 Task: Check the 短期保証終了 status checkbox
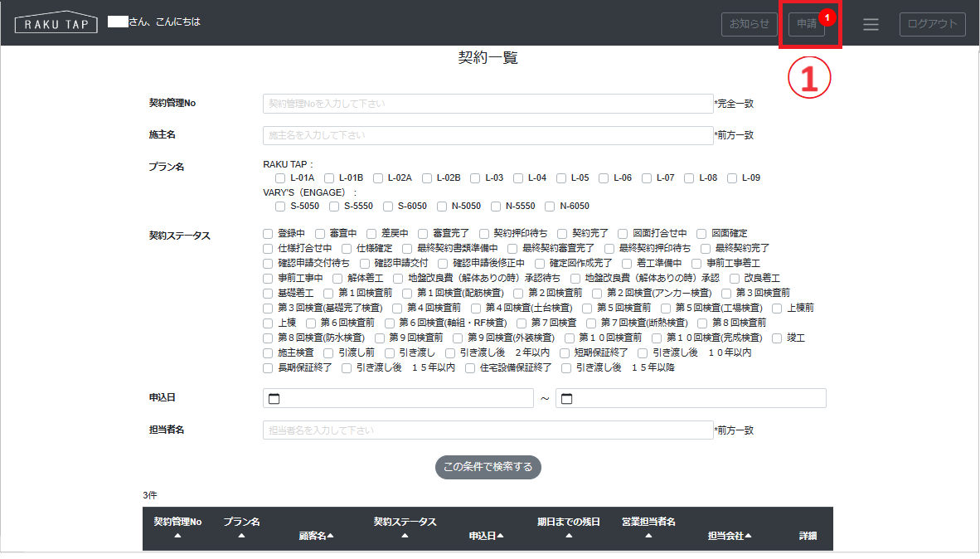coord(565,354)
